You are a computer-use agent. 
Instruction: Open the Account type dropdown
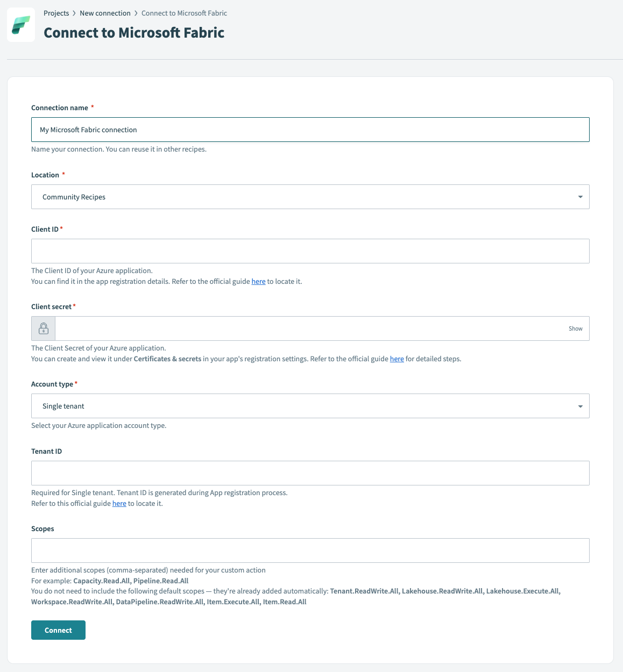click(310, 406)
